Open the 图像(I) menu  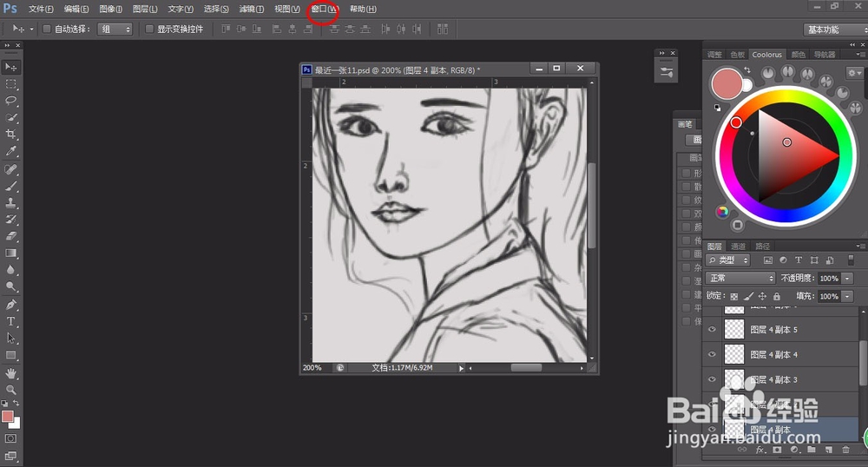111,9
